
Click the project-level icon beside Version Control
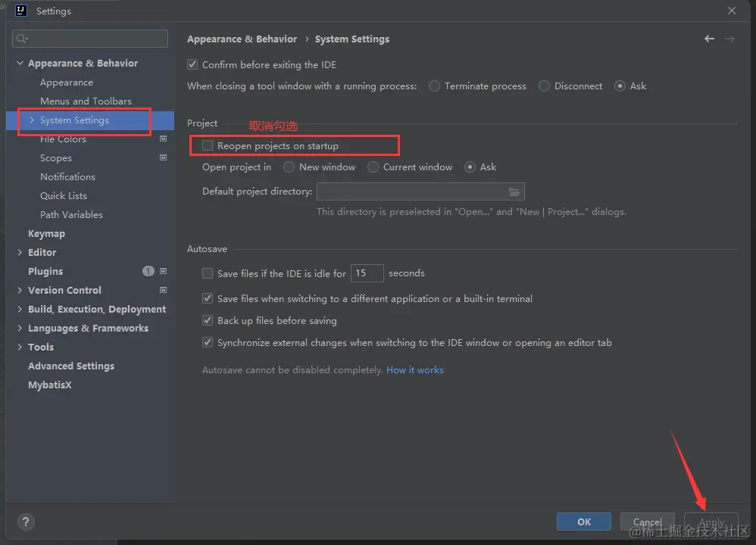point(164,290)
